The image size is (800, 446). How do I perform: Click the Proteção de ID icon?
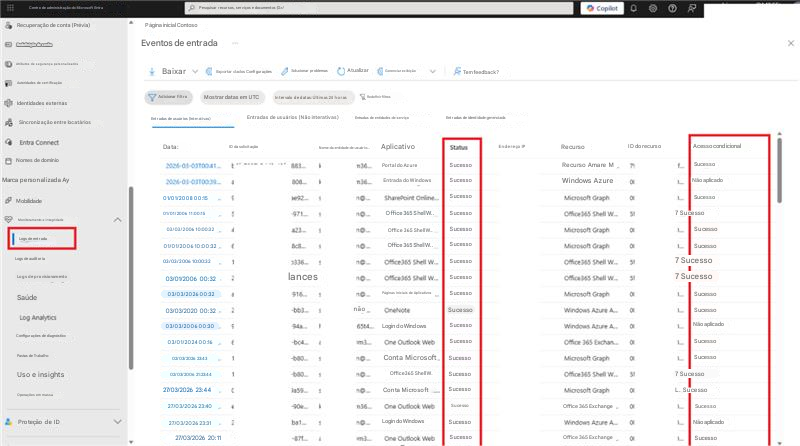pyautogui.click(x=8, y=422)
